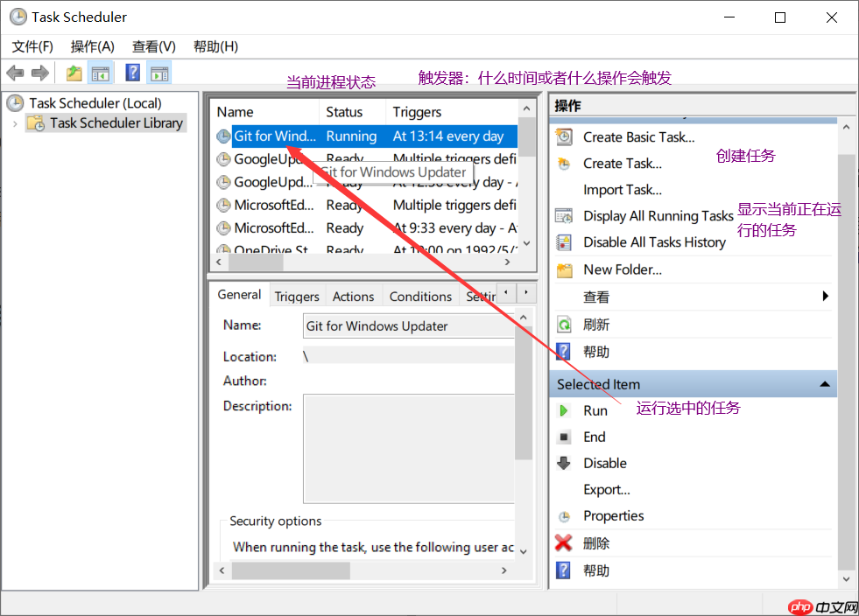Click the Disable down-arrow icon
Image resolution: width=859 pixels, height=616 pixels.
[564, 463]
